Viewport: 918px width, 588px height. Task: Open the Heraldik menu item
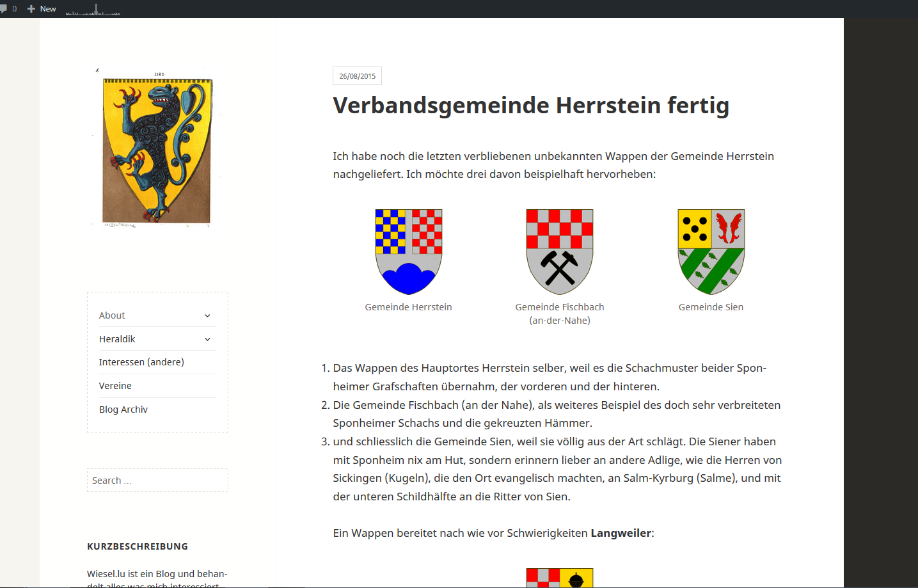[x=117, y=339]
